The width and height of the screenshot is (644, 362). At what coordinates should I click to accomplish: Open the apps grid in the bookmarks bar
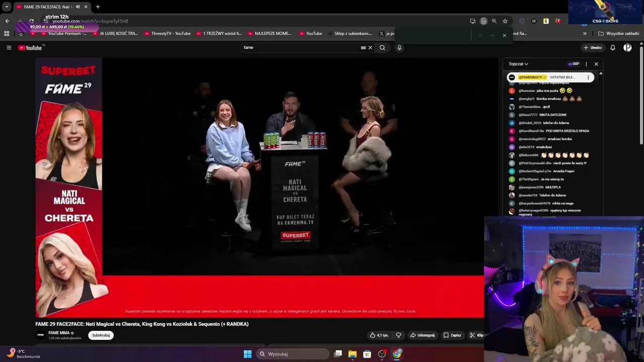pyautogui.click(x=7, y=34)
